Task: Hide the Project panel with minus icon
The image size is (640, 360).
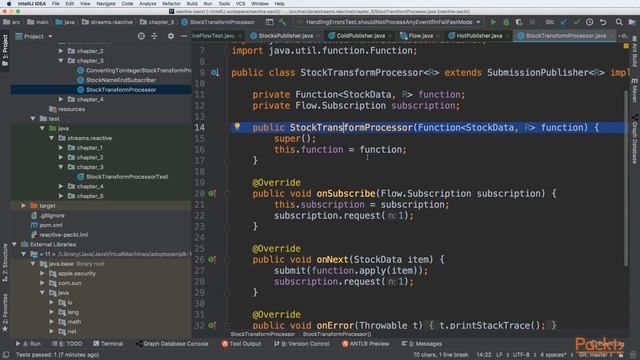Action: (184, 36)
